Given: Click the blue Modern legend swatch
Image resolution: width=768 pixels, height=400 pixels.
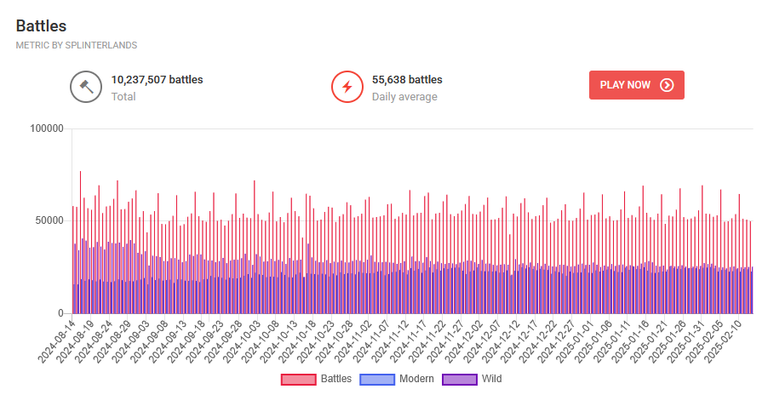Looking at the screenshot, I should click(377, 379).
